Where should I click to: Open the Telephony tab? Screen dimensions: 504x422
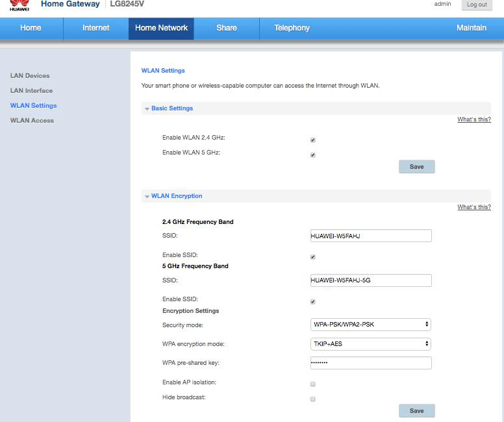coord(292,28)
